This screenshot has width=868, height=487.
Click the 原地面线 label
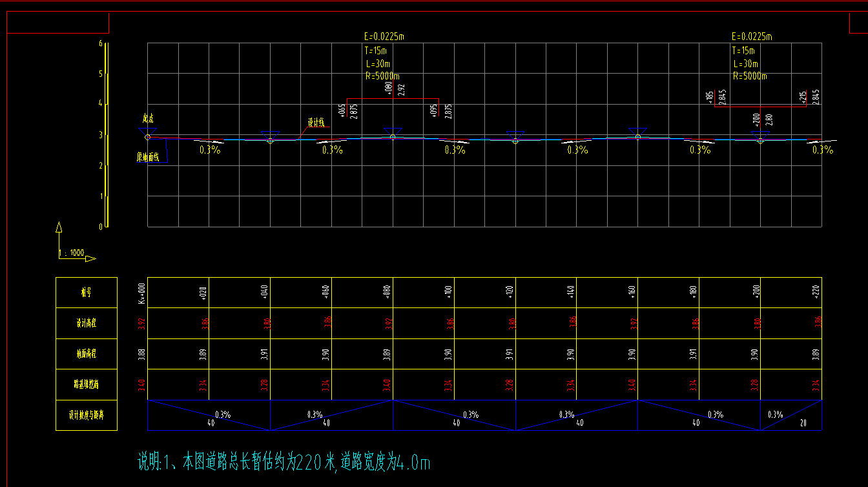tap(148, 157)
